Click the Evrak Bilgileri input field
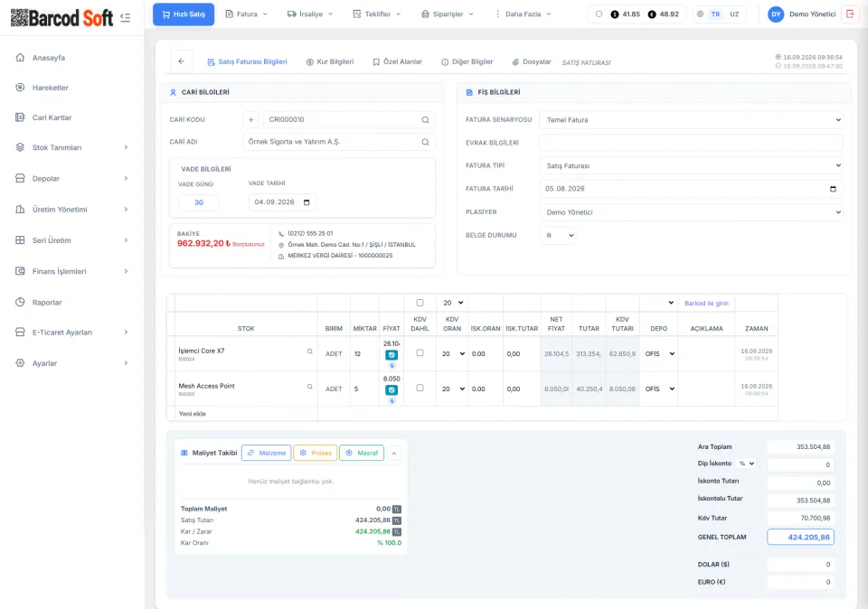The image size is (868, 609). [x=691, y=143]
